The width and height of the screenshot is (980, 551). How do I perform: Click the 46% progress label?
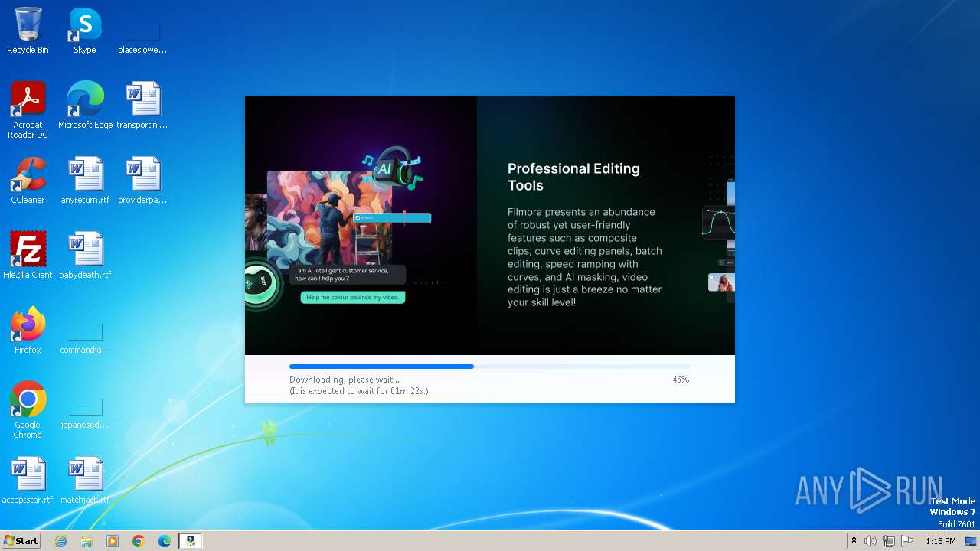[681, 380]
